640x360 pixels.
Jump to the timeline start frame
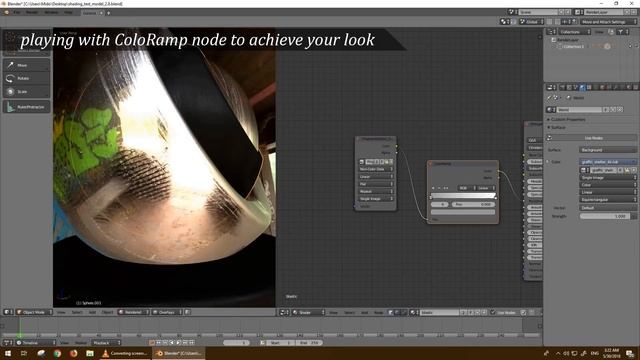(159, 343)
